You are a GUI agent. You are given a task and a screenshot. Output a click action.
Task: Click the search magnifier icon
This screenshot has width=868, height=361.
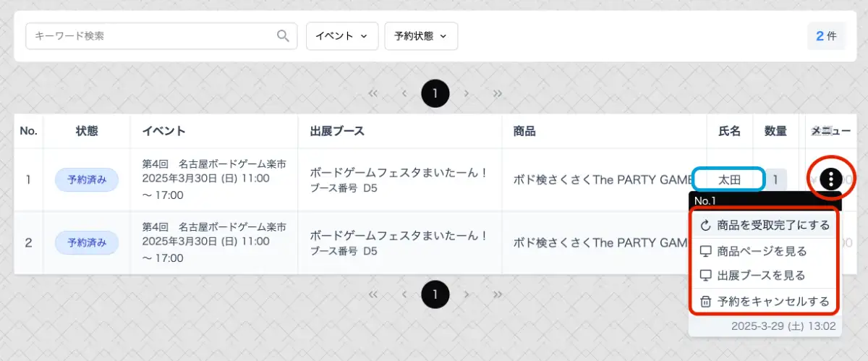point(283,36)
